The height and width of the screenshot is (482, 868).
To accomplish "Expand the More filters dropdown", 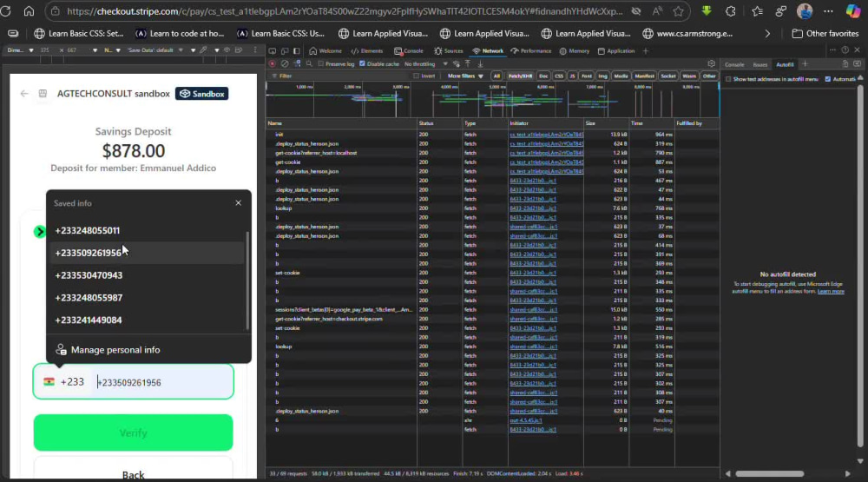I will pos(465,76).
